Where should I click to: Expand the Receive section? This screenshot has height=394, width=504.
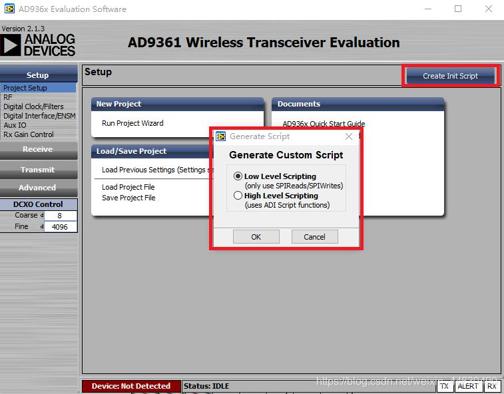click(x=38, y=149)
